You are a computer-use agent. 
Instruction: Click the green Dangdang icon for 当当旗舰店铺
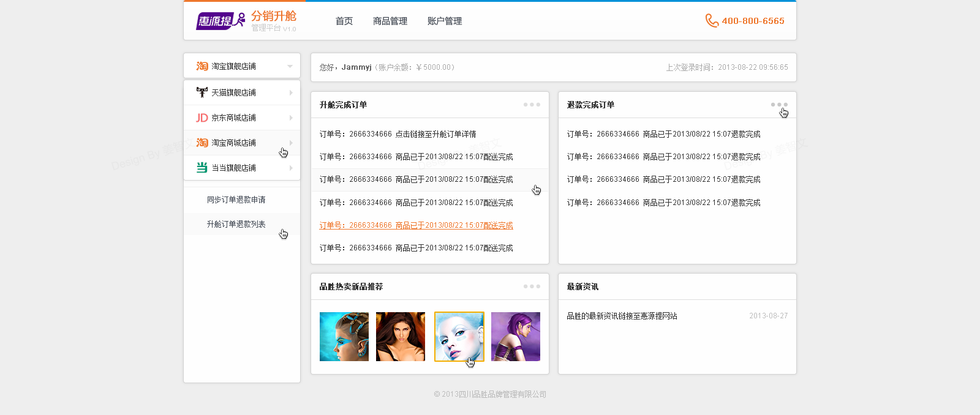(202, 168)
